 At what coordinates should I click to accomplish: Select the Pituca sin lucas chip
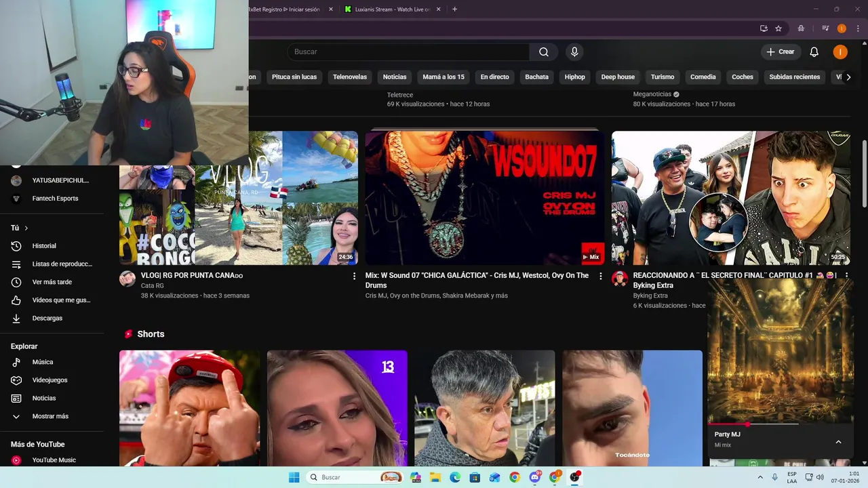tap(294, 77)
